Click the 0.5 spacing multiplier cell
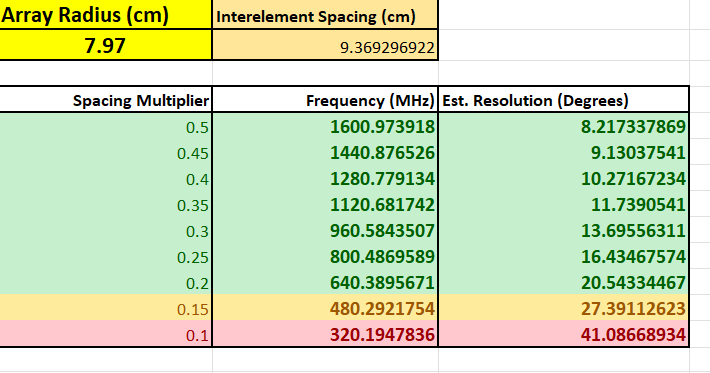This screenshot has height=373, width=710. pos(106,126)
